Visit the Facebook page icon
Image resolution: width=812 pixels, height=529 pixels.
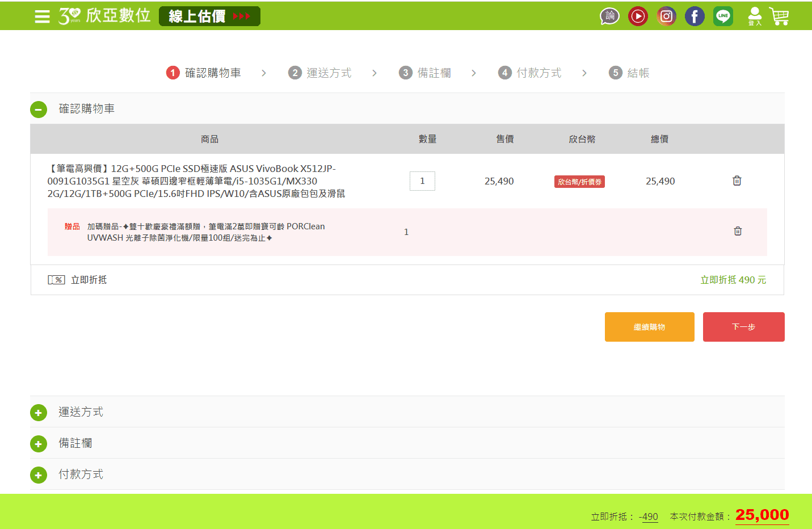tap(695, 16)
